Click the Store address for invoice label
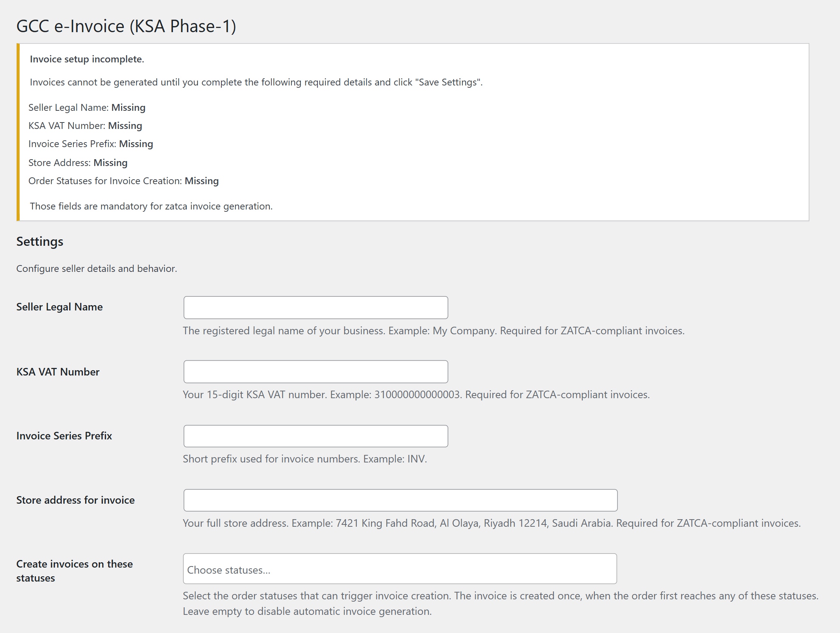The image size is (840, 633). [x=75, y=500]
